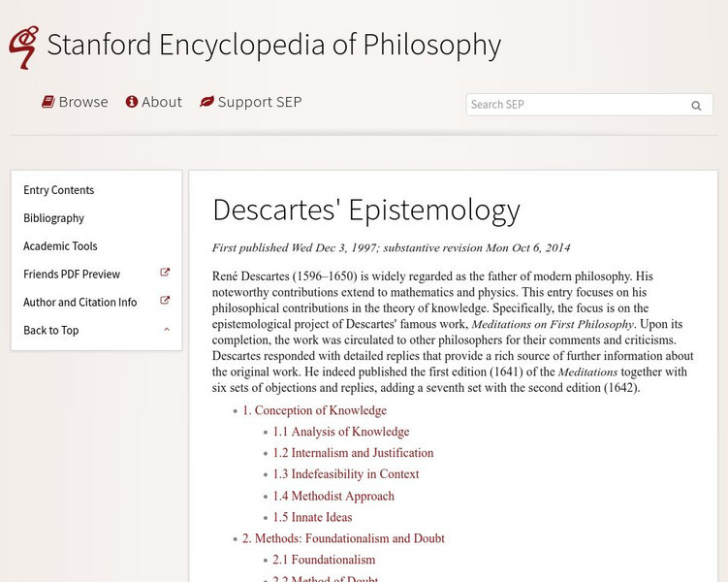Click external link icon beside Friends PDF Preview
Image resolution: width=728 pixels, height=582 pixels.
point(165,274)
